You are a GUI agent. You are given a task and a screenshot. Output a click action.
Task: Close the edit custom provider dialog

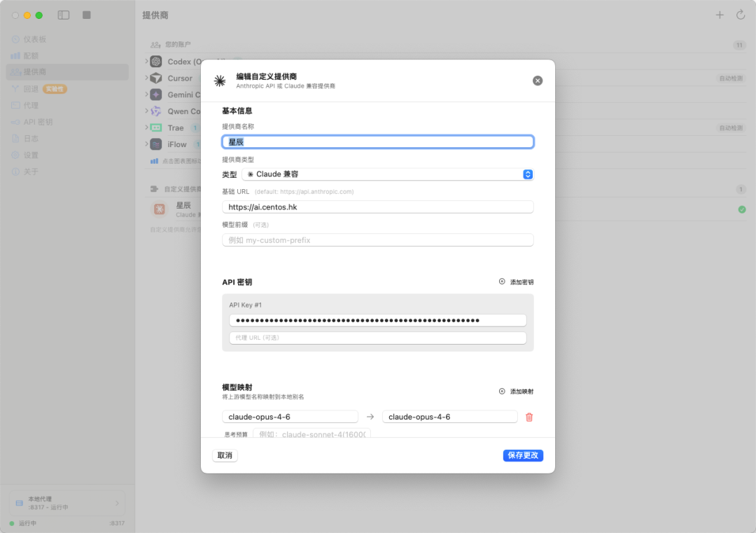click(538, 81)
